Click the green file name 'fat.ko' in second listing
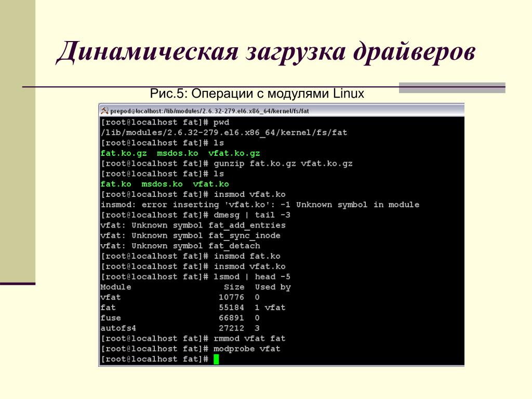 tap(116, 184)
